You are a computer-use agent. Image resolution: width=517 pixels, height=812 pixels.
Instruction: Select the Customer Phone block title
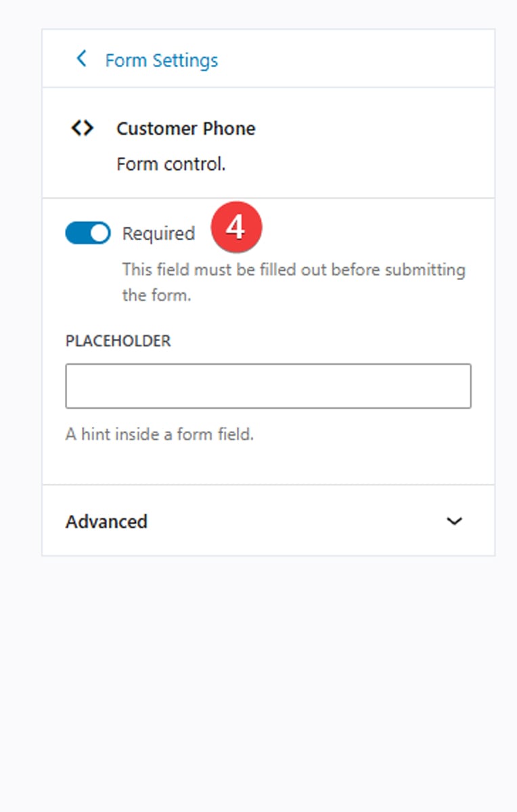pyautogui.click(x=185, y=129)
